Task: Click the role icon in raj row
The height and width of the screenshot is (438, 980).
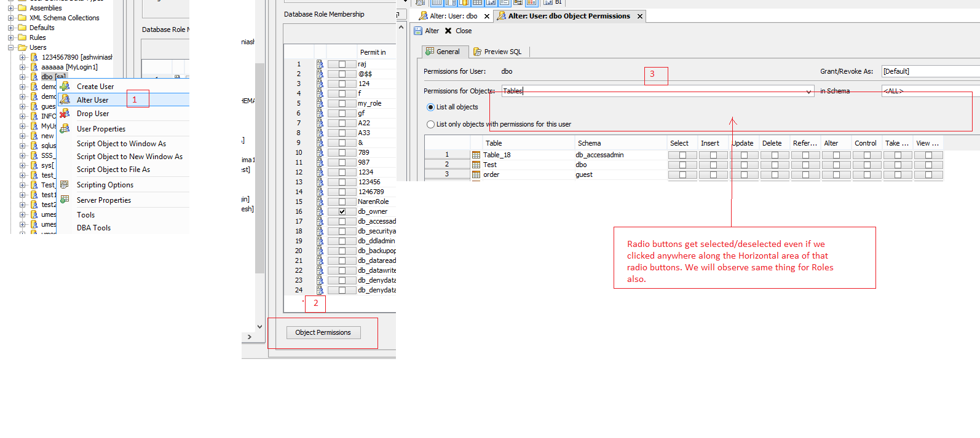Action: click(x=320, y=64)
